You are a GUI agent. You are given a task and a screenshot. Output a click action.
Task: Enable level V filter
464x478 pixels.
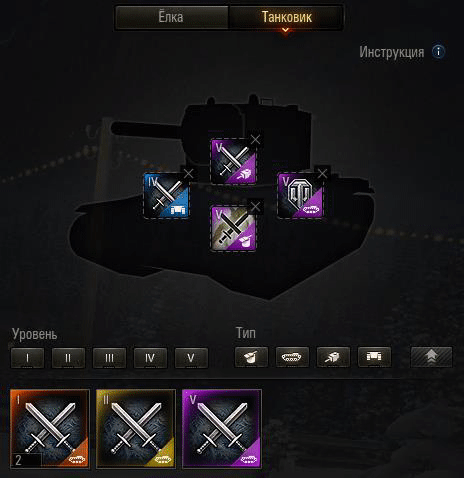click(x=191, y=358)
